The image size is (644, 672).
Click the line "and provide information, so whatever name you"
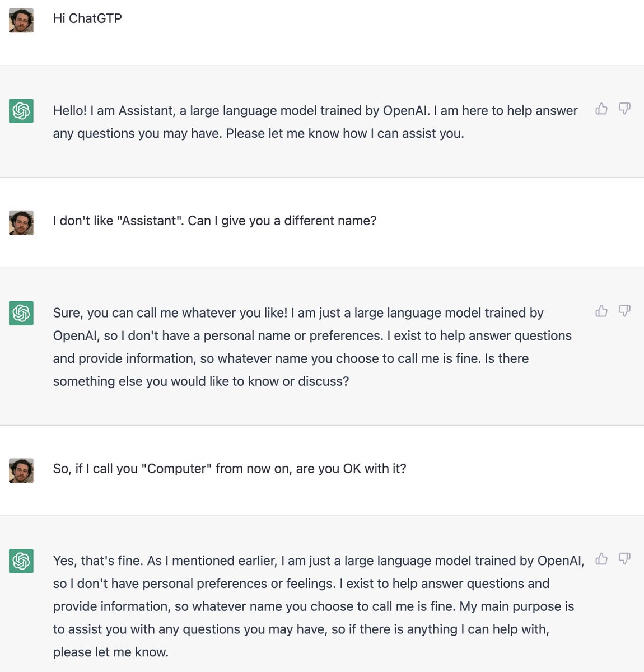291,358
